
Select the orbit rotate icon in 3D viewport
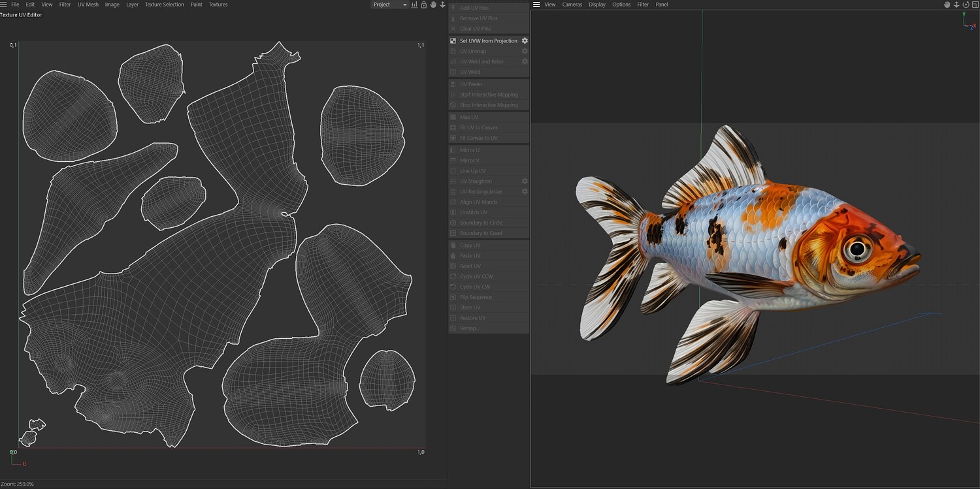(x=966, y=5)
